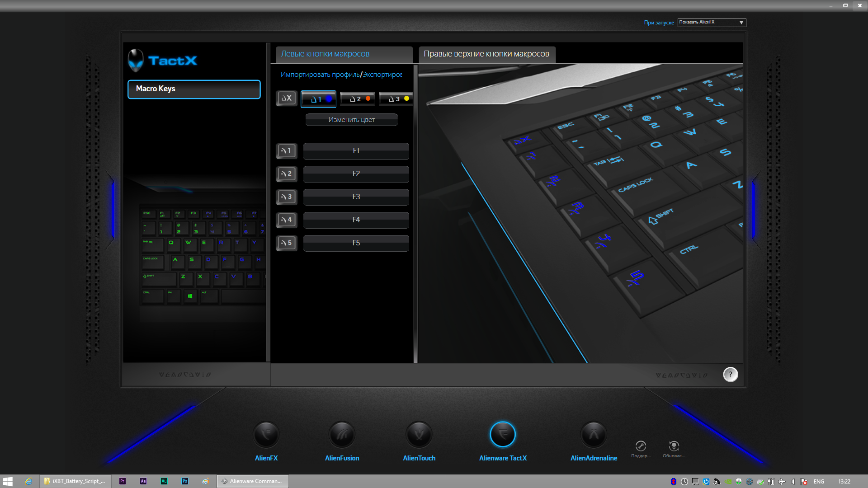Click the change color button
The width and height of the screenshot is (868, 488).
[x=351, y=120]
